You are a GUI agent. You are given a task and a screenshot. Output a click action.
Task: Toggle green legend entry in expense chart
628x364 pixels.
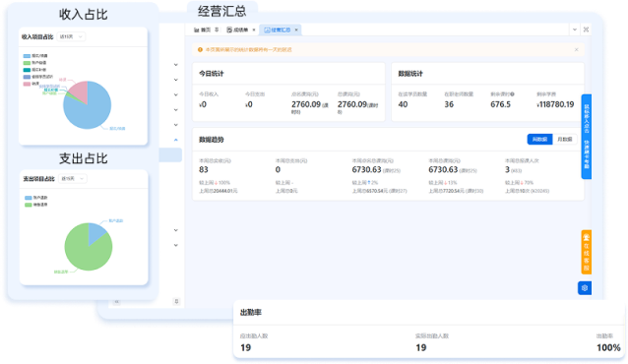[36, 205]
